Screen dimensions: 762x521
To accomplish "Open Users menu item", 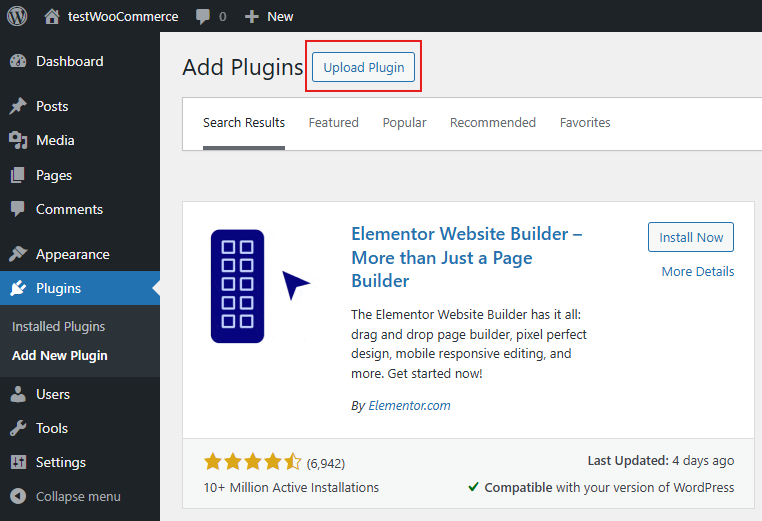I will coord(80,394).
